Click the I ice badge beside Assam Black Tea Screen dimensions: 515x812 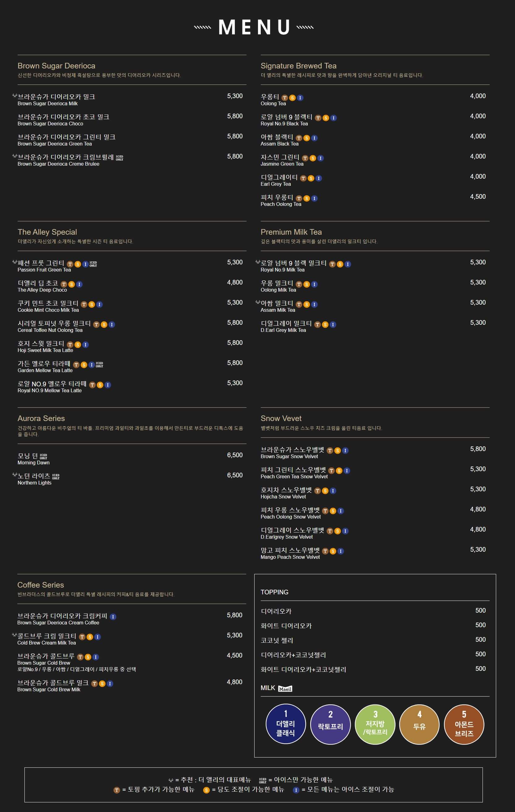[314, 138]
